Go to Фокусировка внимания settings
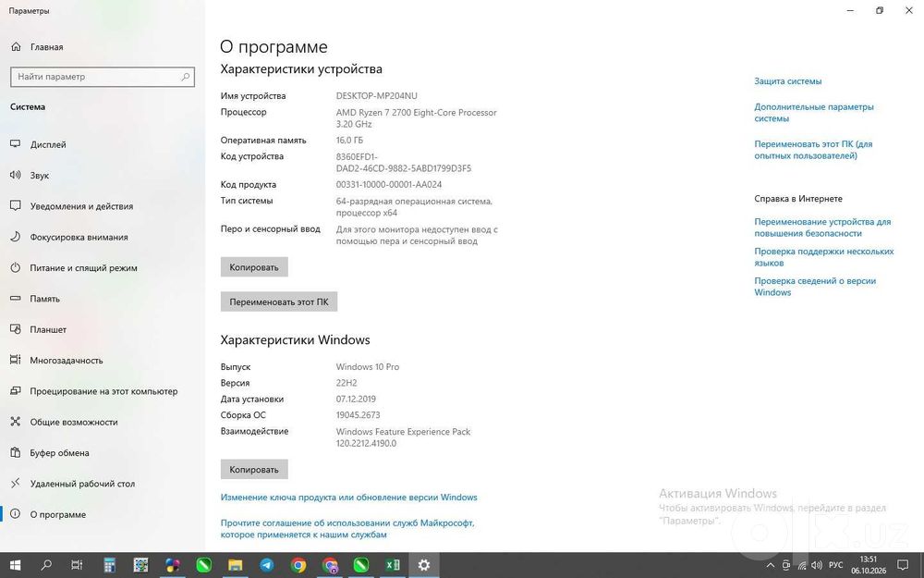This screenshot has width=924, height=578. [x=79, y=237]
